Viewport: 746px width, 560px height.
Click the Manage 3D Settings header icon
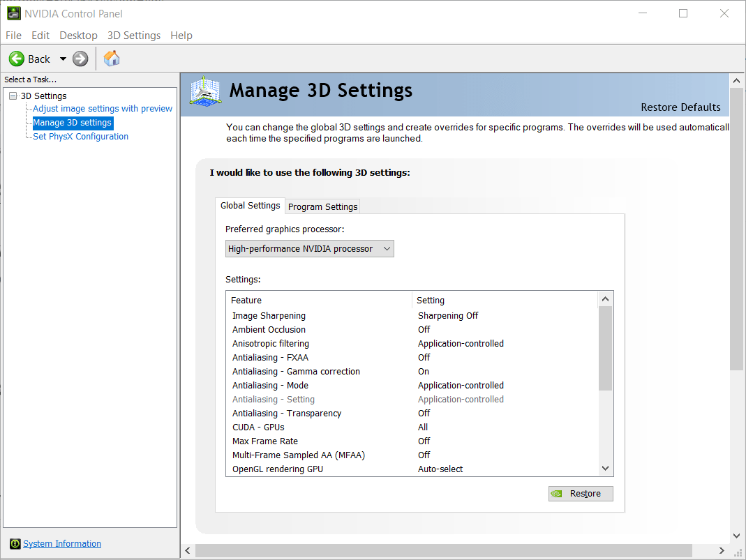coord(204,91)
